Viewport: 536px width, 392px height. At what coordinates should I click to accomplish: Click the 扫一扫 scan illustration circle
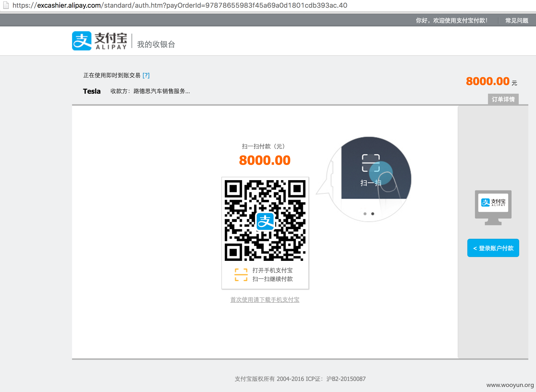click(369, 179)
